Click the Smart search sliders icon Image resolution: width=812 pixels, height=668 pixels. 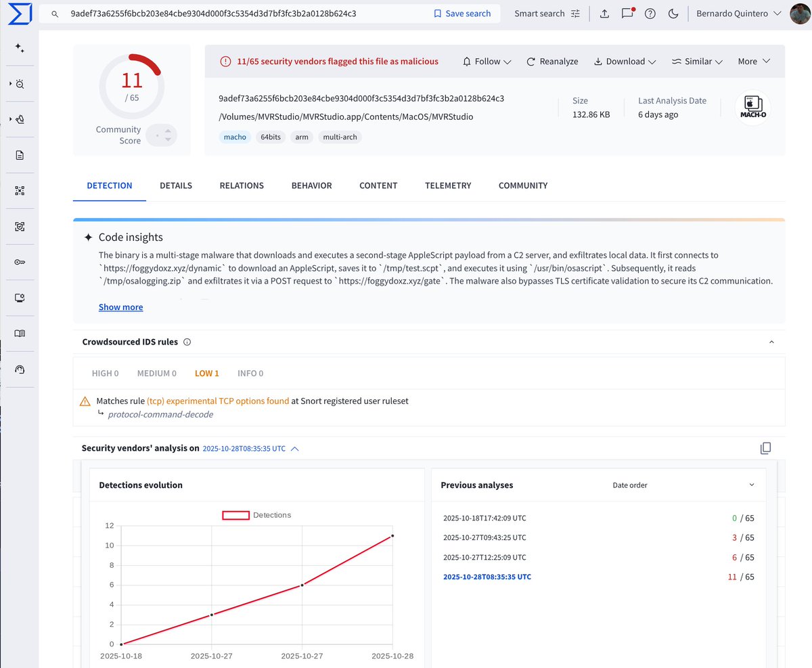pyautogui.click(x=576, y=14)
